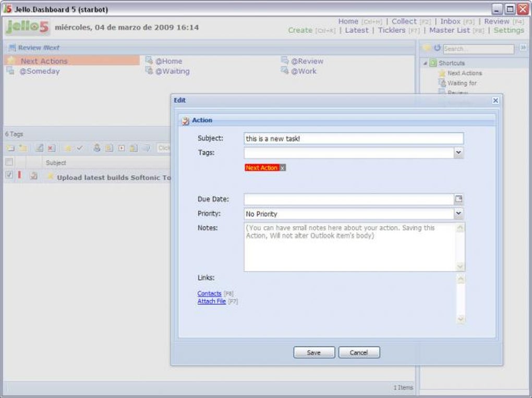Click the Action section icon in Edit dialog

[x=185, y=121]
